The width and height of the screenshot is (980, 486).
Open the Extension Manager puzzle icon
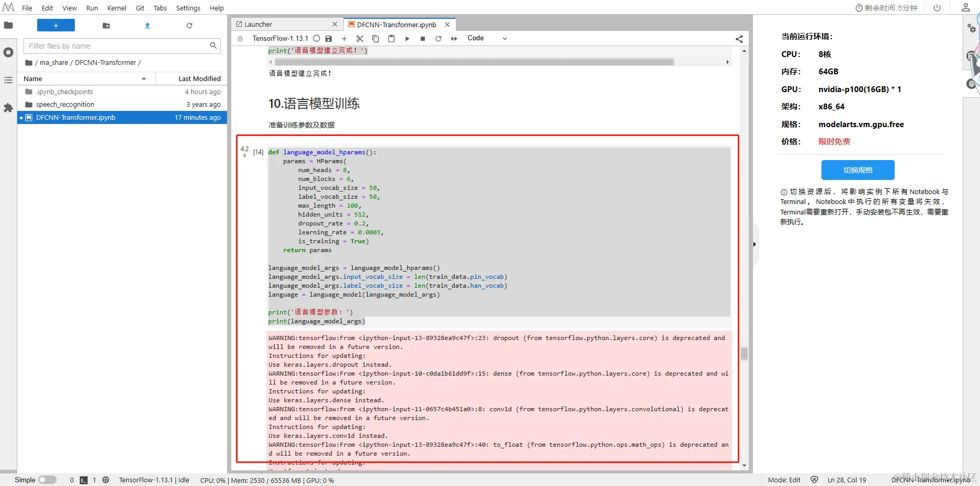(x=8, y=108)
